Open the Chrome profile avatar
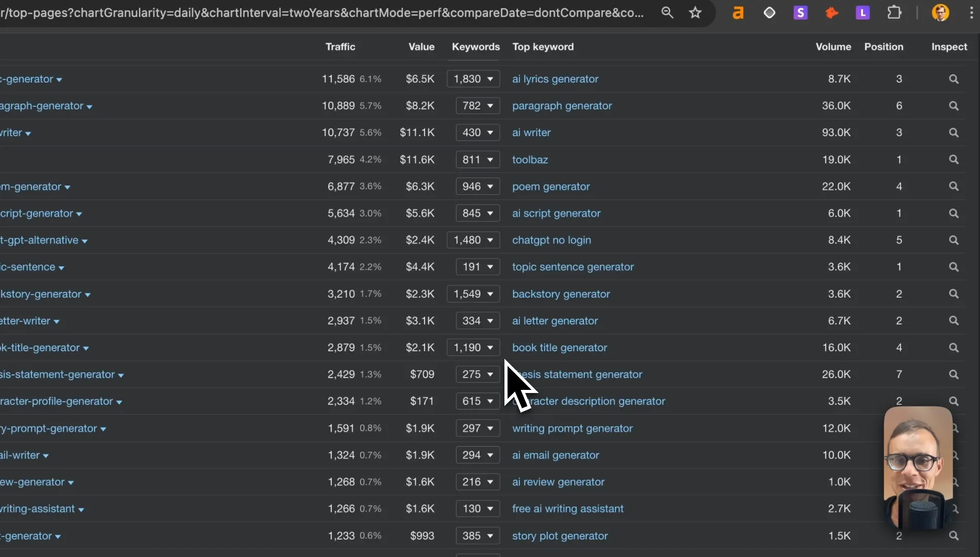The width and height of the screenshot is (980, 557). coord(940,13)
